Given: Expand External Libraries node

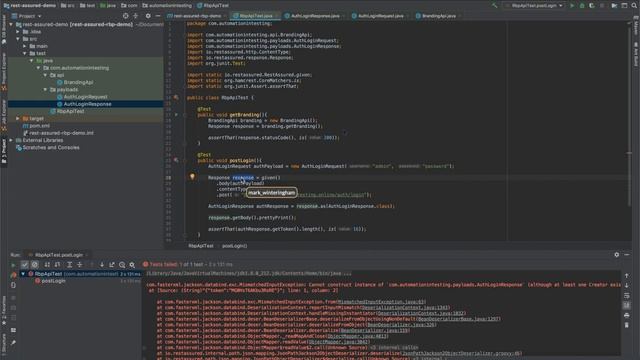Looking at the screenshot, I should click(x=11, y=140).
